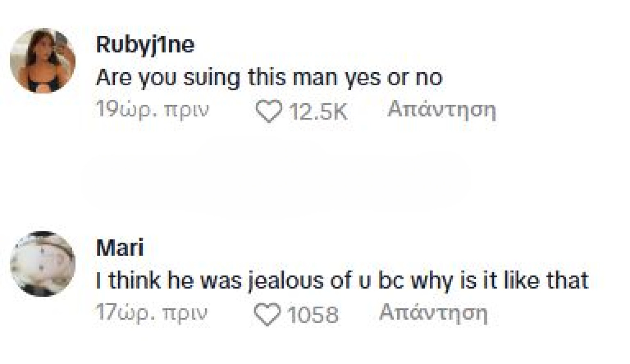Tap the heart icon on Mari's comment
This screenshot has width=630, height=364.
pyautogui.click(x=267, y=315)
